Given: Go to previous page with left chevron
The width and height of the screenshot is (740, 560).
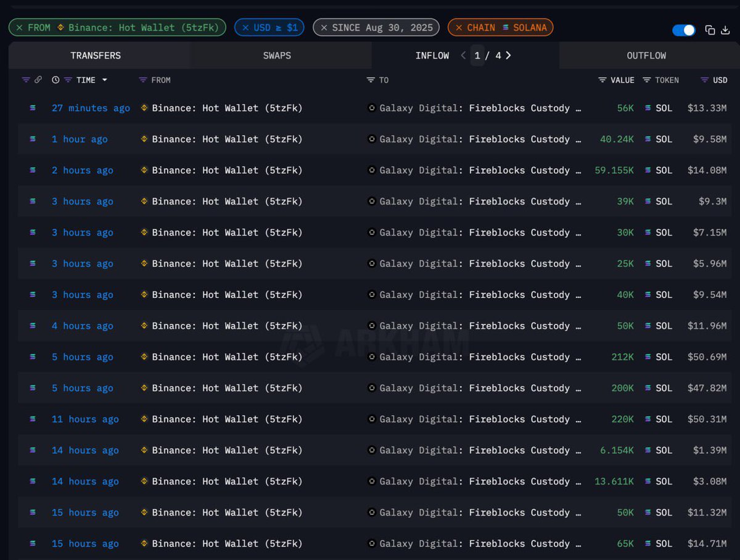Looking at the screenshot, I should pos(463,56).
